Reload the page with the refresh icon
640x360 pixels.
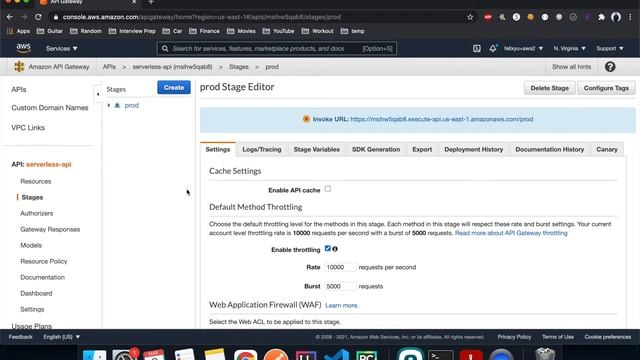38,17
